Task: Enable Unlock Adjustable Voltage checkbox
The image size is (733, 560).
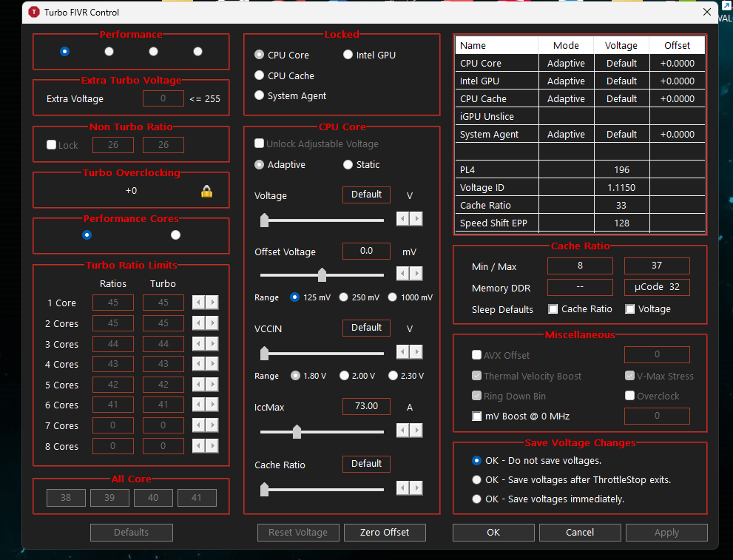Action: pos(259,144)
